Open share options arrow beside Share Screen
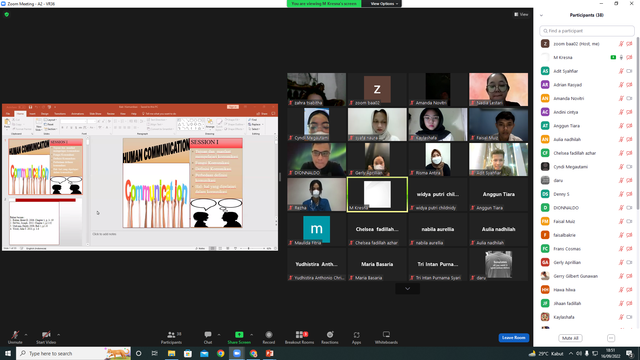 pyautogui.click(x=251, y=335)
